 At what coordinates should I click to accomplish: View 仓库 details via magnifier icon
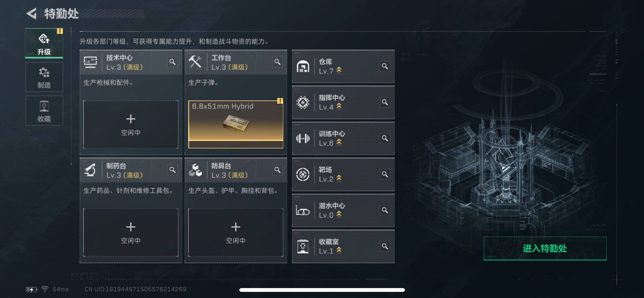(385, 66)
